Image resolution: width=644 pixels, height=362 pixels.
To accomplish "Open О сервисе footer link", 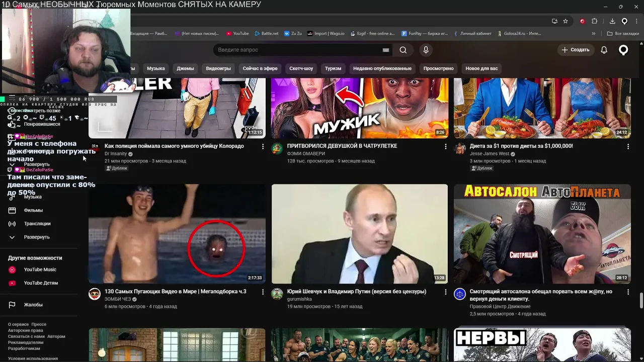I will (18, 324).
